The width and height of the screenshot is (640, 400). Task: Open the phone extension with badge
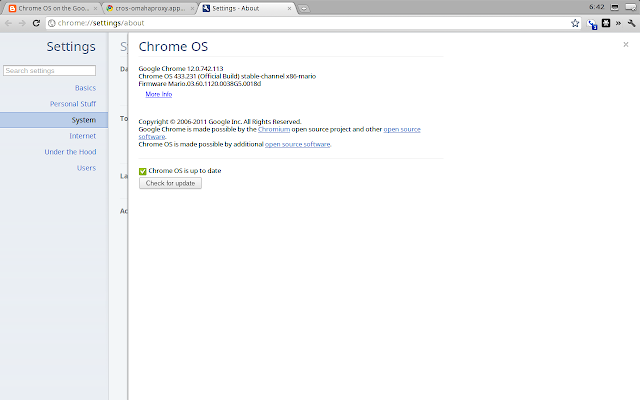pyautogui.click(x=592, y=24)
